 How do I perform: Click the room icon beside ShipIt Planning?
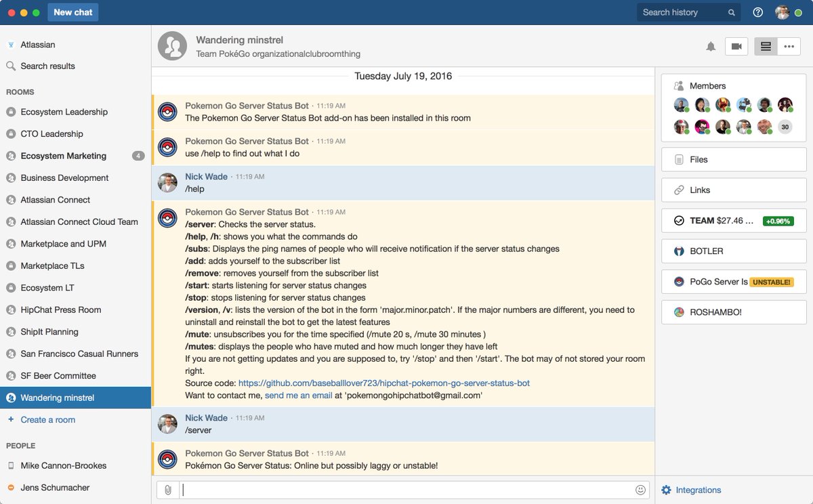[x=11, y=332]
